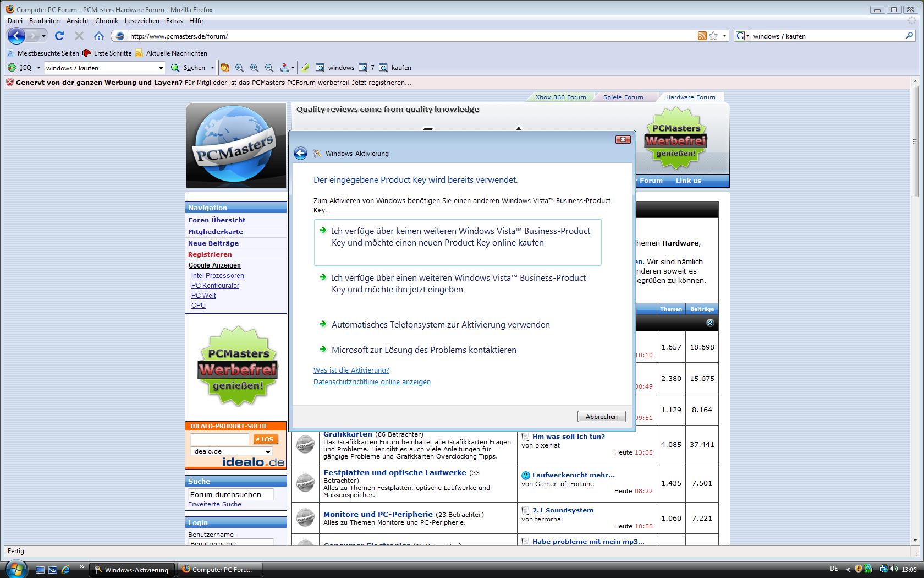This screenshot has width=924, height=578.
Task: Show hidden system tray icons with the arrow
Action: coord(848,569)
